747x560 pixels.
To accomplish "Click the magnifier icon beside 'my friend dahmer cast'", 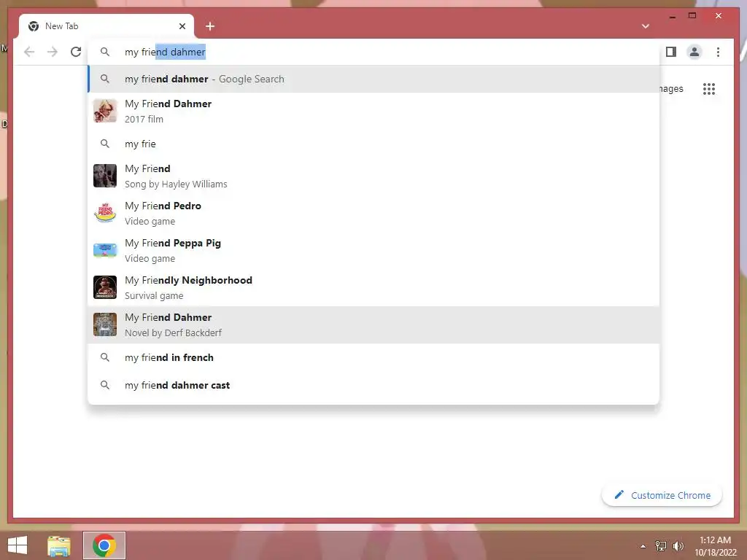I will [105, 385].
